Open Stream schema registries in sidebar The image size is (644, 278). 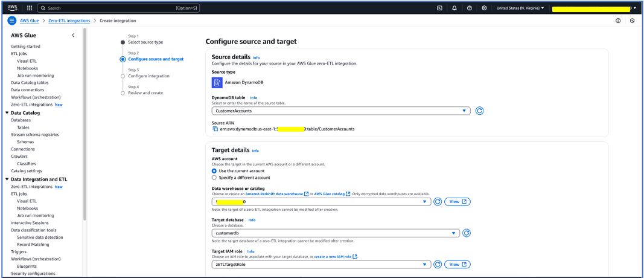point(35,135)
